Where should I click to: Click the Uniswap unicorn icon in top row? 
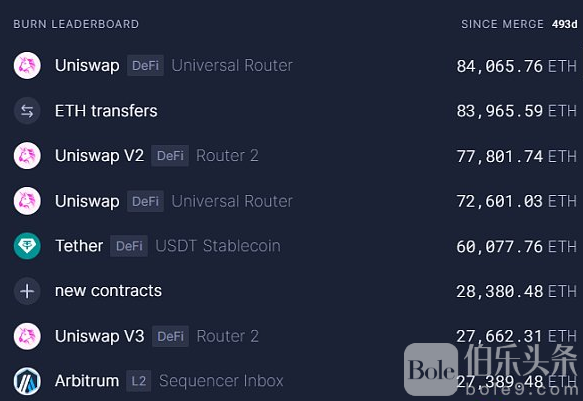(27, 65)
